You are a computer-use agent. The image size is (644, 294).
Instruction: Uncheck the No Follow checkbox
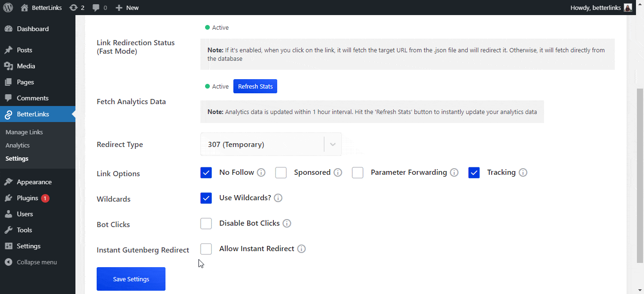coord(206,172)
